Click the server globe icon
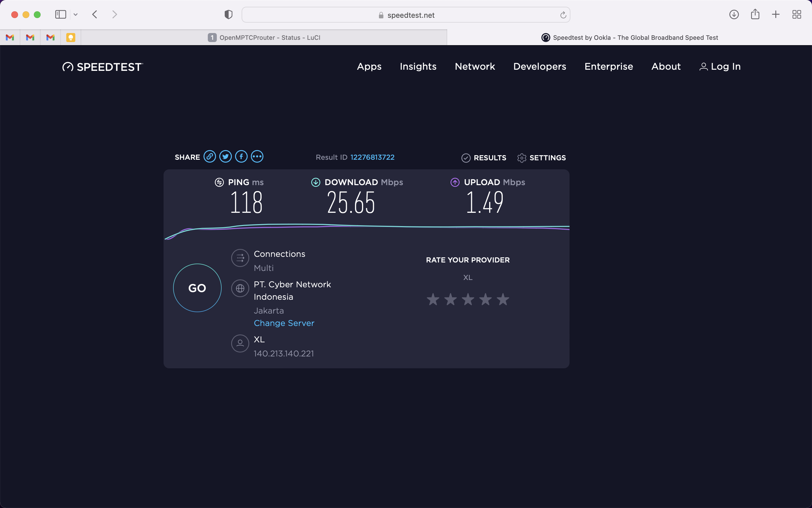This screenshot has width=812, height=508. click(x=240, y=288)
